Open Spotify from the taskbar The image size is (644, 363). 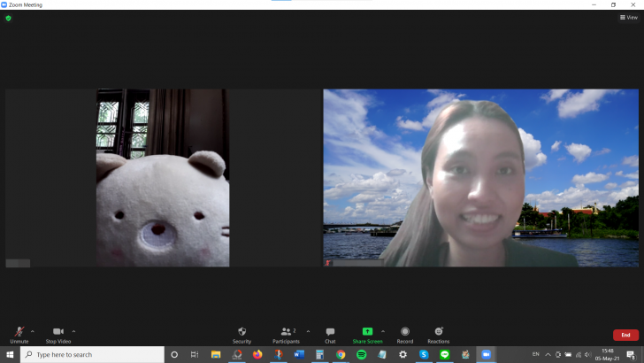[362, 354]
